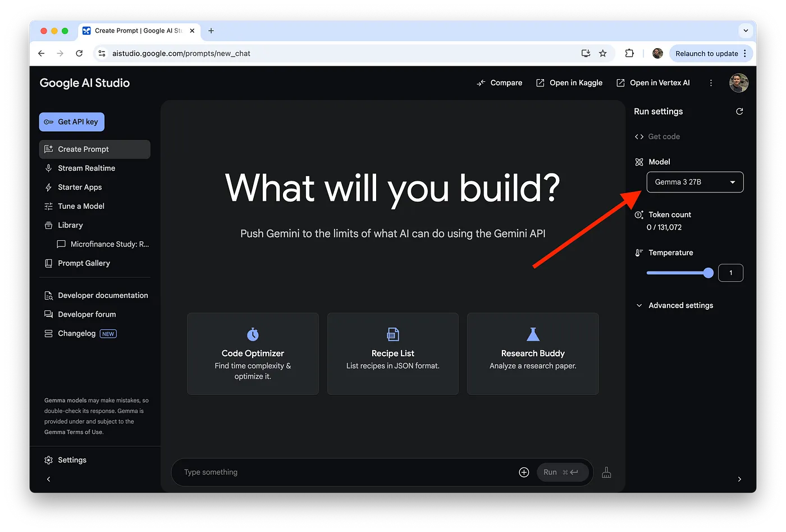Image resolution: width=786 pixels, height=532 pixels.
Task: Open the Research Buddy card
Action: pyautogui.click(x=533, y=354)
